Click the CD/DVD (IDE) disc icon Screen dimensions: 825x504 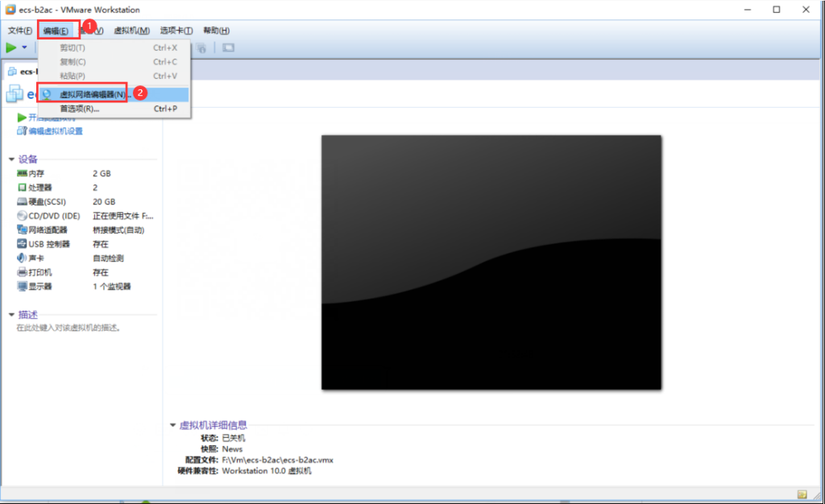pos(22,216)
